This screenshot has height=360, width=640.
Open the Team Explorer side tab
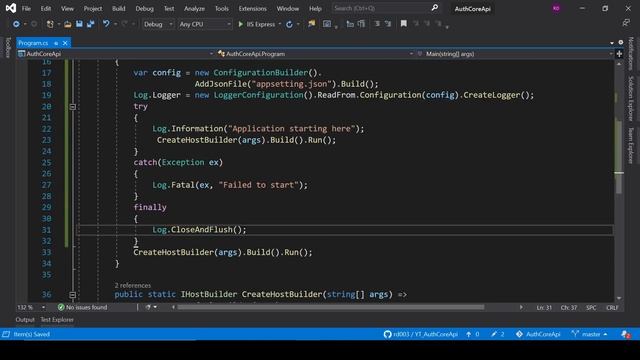(x=631, y=146)
